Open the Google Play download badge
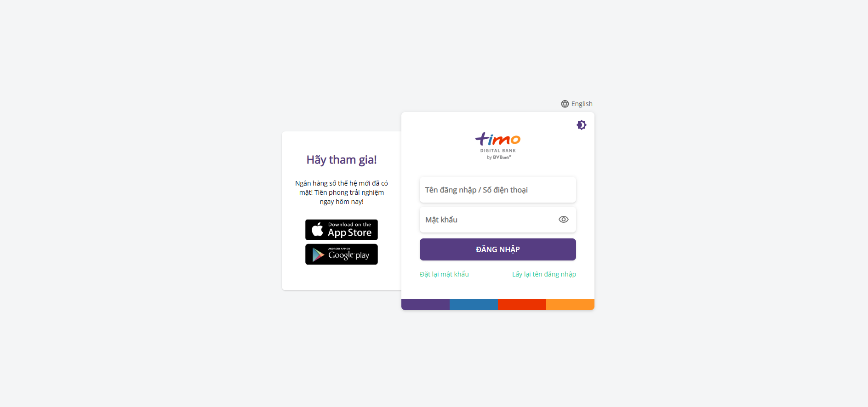The height and width of the screenshot is (407, 868). pyautogui.click(x=342, y=254)
